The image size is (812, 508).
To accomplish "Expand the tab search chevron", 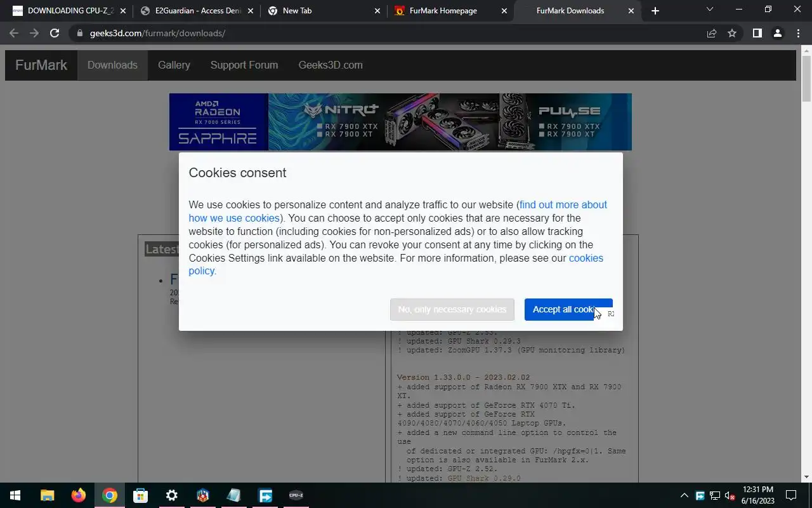I will (x=710, y=10).
